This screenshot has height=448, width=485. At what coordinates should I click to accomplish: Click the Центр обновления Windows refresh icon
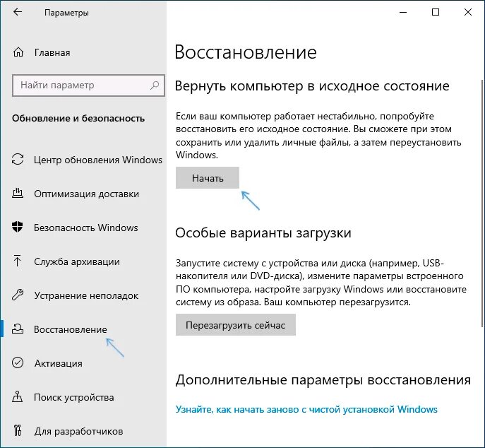(18, 159)
